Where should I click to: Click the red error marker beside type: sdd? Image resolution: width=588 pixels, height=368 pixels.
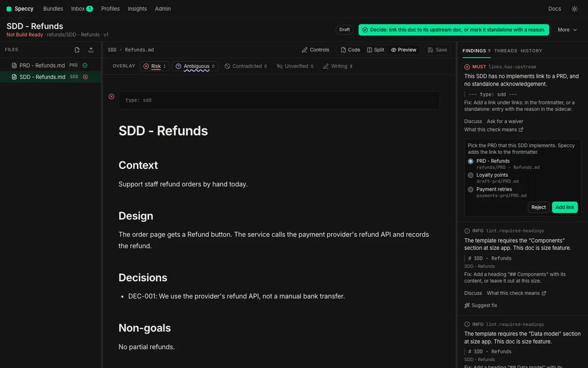point(111,97)
